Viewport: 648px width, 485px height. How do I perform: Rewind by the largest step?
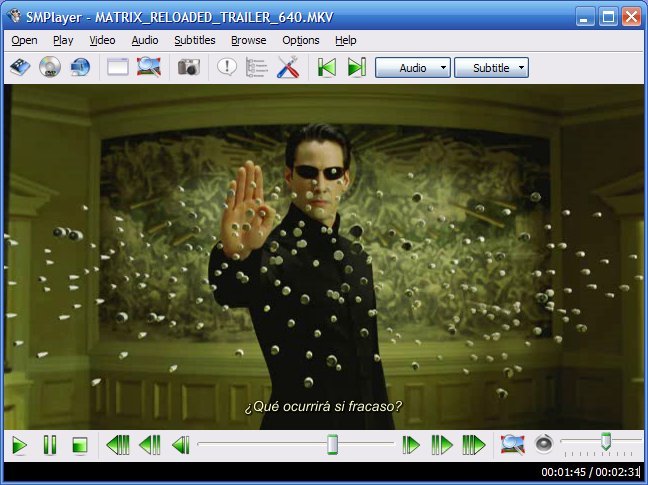118,445
